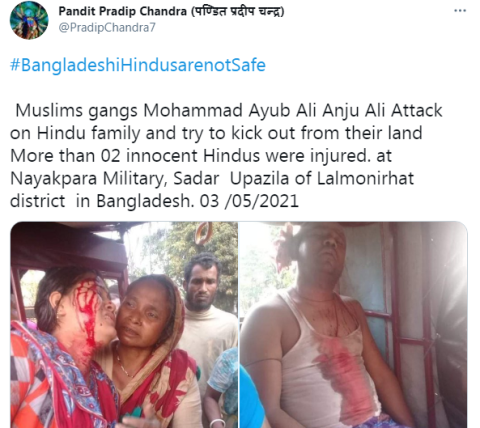The height and width of the screenshot is (428, 480).
Task: Open the right photo of the man in white vest
Action: point(353,325)
